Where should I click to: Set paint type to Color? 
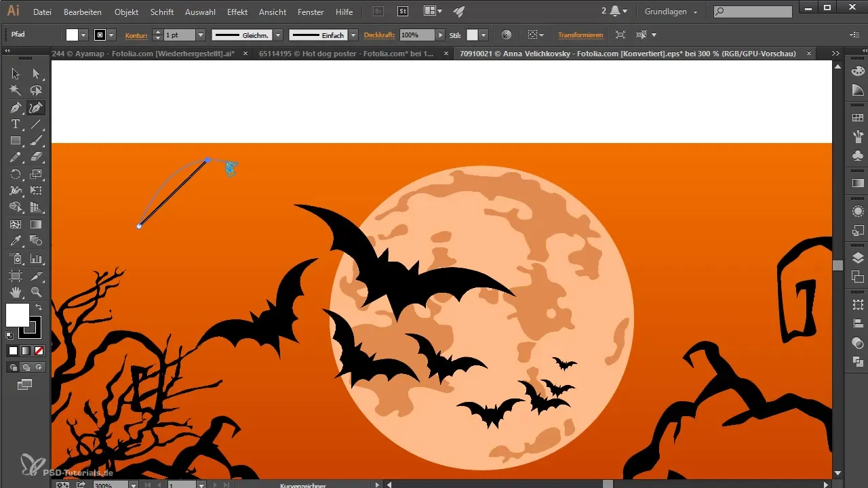13,351
